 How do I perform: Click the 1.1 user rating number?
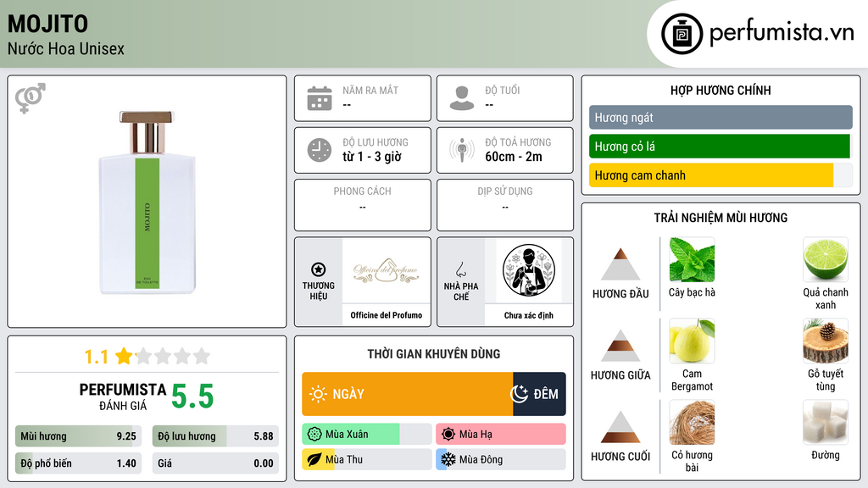pyautogui.click(x=97, y=357)
